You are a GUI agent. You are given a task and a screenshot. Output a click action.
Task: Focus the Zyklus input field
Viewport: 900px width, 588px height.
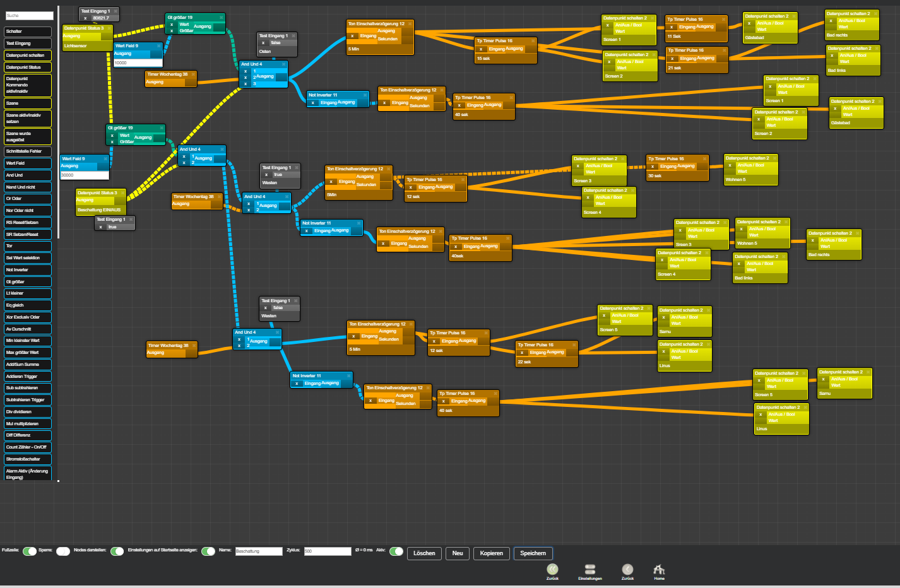click(x=327, y=551)
